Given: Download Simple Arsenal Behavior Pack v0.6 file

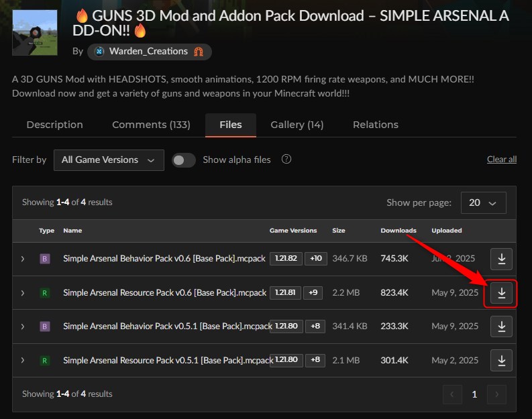Looking at the screenshot, I should (501, 259).
